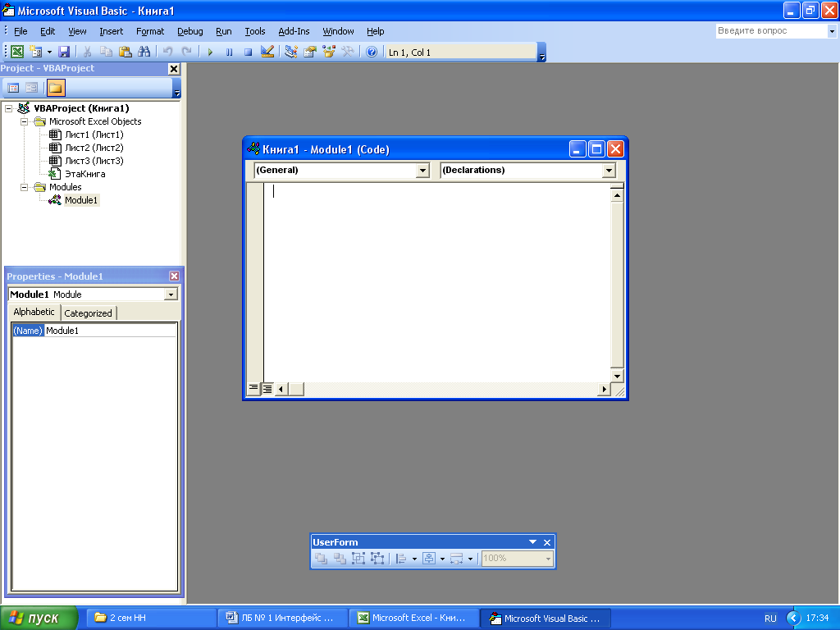
Task: Open the (General) object dropdown
Action: point(422,171)
